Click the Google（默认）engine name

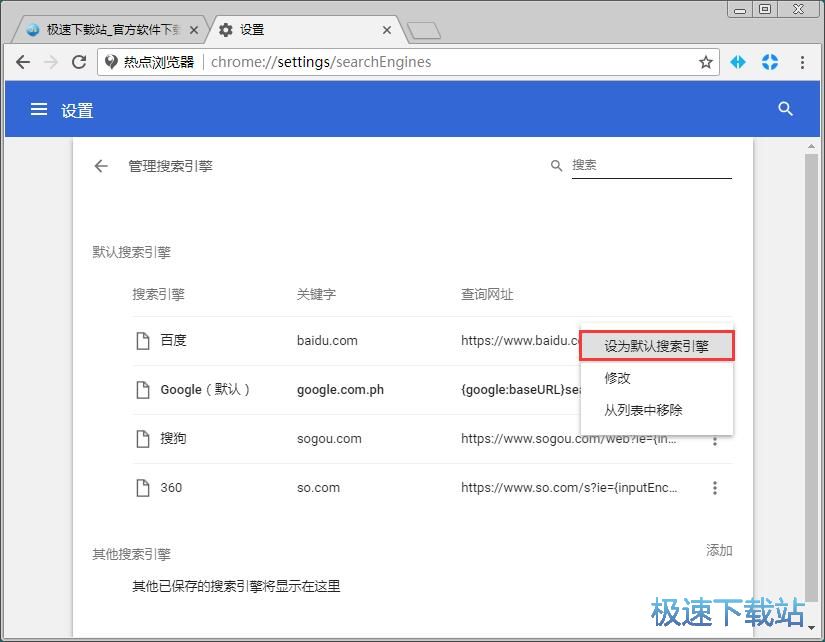click(x=205, y=390)
